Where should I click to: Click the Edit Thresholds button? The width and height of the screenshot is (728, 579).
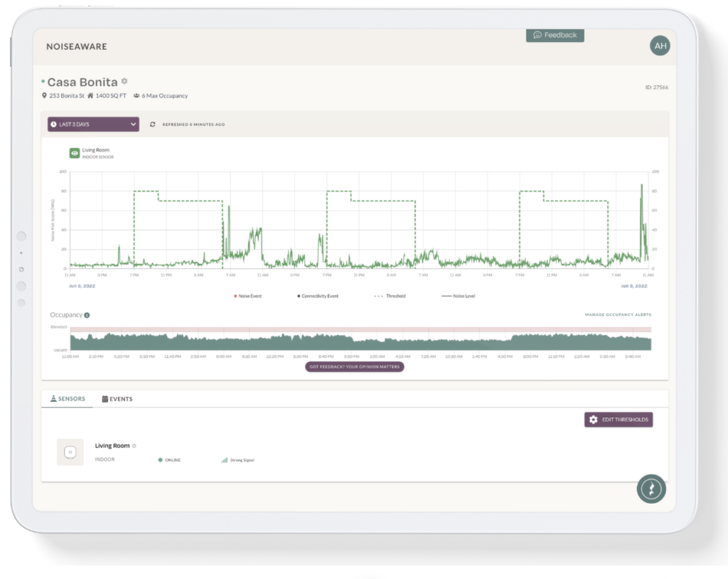click(x=618, y=420)
